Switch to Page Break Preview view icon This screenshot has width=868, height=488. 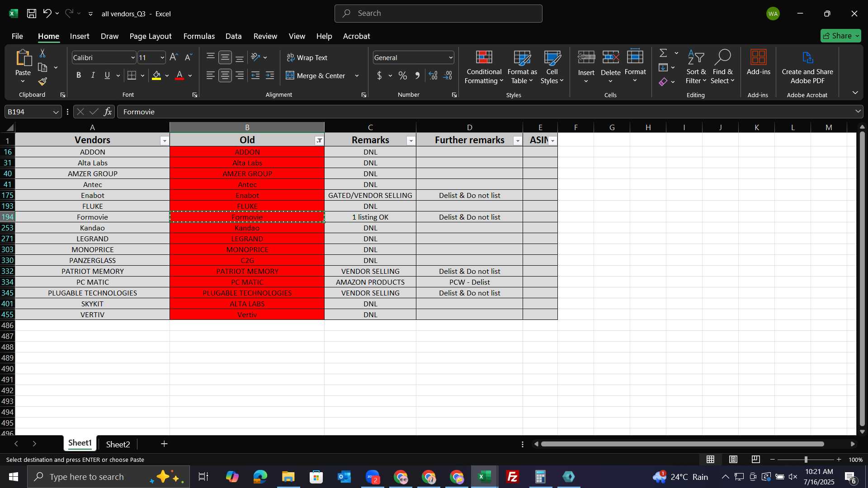pyautogui.click(x=756, y=460)
